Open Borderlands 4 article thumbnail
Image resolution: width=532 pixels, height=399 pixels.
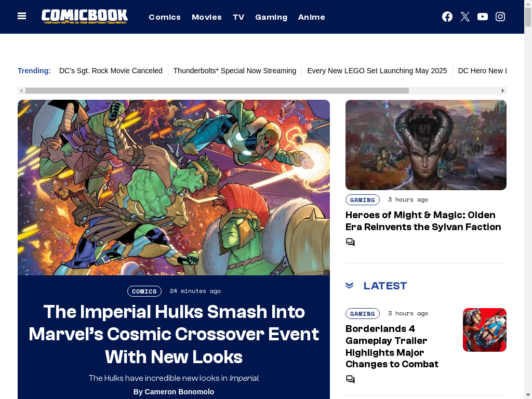pos(485,330)
